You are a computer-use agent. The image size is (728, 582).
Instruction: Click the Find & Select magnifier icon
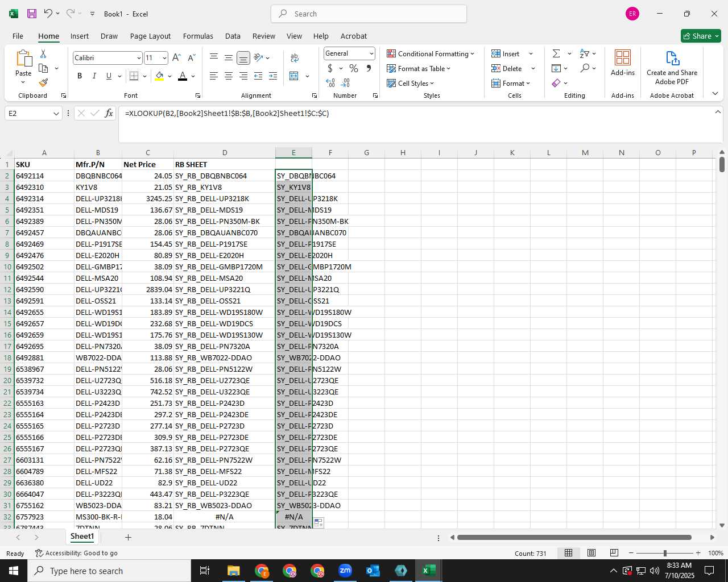[585, 68]
